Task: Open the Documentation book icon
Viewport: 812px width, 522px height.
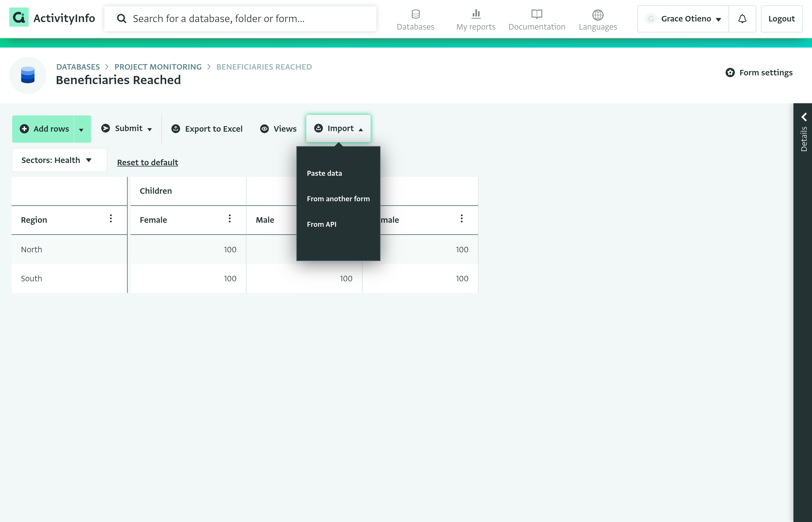Action: tap(537, 14)
